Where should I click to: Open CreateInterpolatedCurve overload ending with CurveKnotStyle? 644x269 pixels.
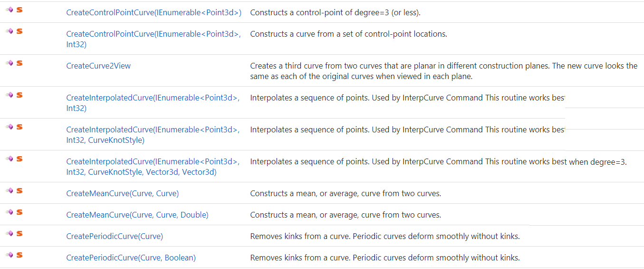pyautogui.click(x=153, y=135)
